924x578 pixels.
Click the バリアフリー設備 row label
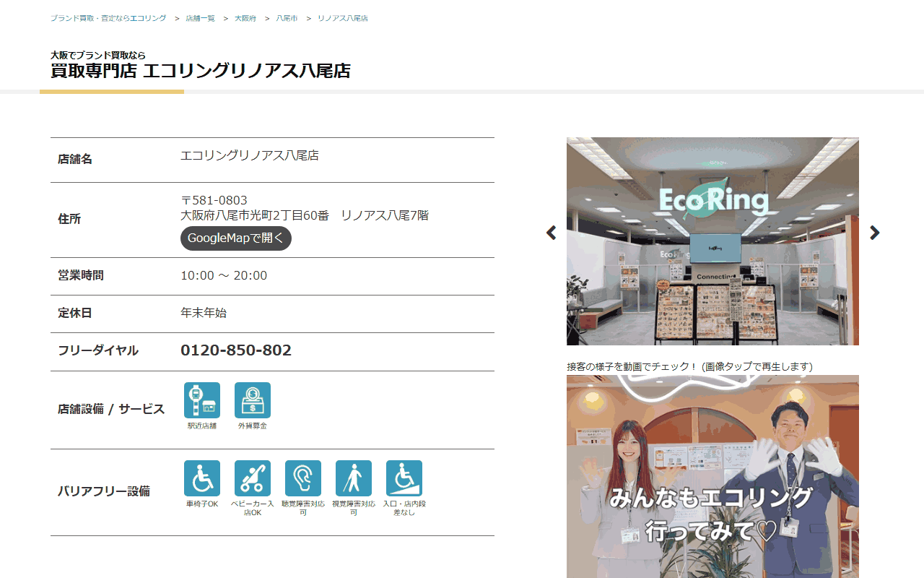(104, 491)
